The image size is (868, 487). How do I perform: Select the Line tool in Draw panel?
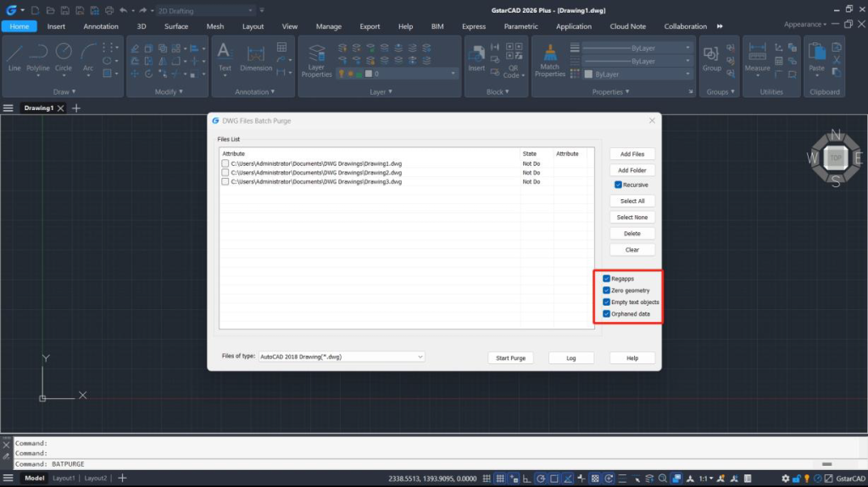click(x=14, y=57)
